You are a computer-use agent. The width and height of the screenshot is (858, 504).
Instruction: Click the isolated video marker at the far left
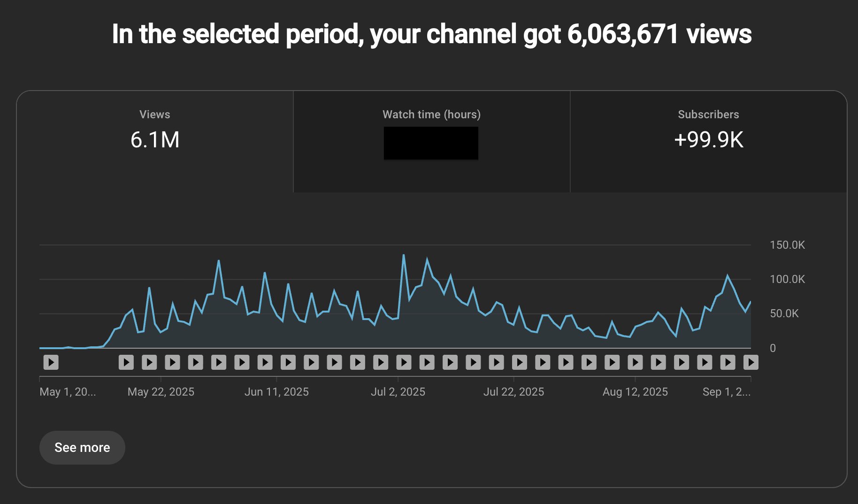coord(52,362)
